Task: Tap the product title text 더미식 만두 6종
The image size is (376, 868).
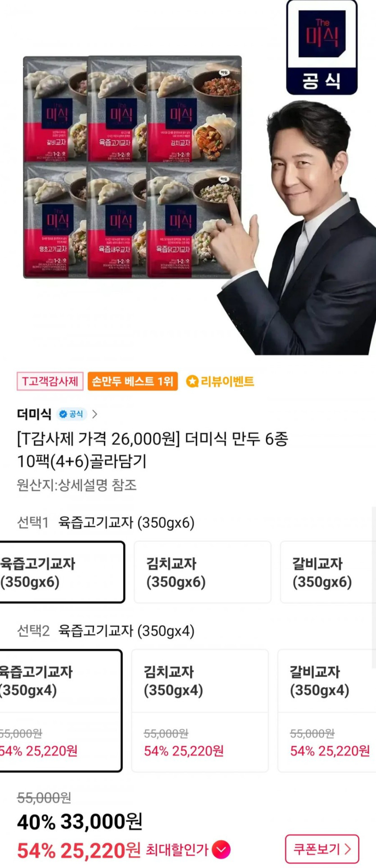Action: (x=236, y=439)
